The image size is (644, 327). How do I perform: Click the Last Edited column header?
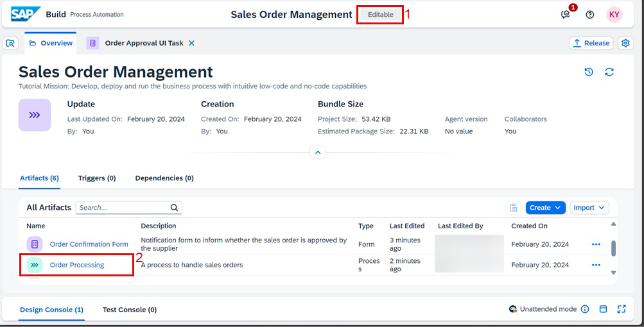coord(407,226)
